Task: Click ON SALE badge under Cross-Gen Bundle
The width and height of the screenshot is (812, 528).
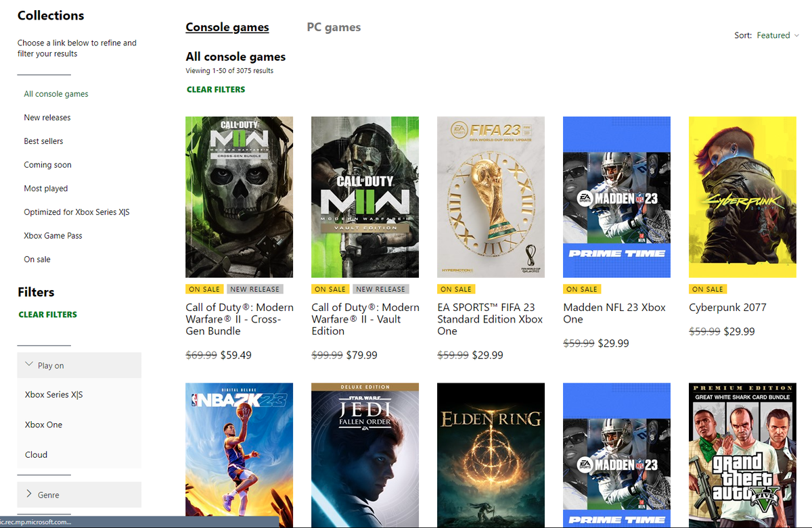Action: [204, 289]
